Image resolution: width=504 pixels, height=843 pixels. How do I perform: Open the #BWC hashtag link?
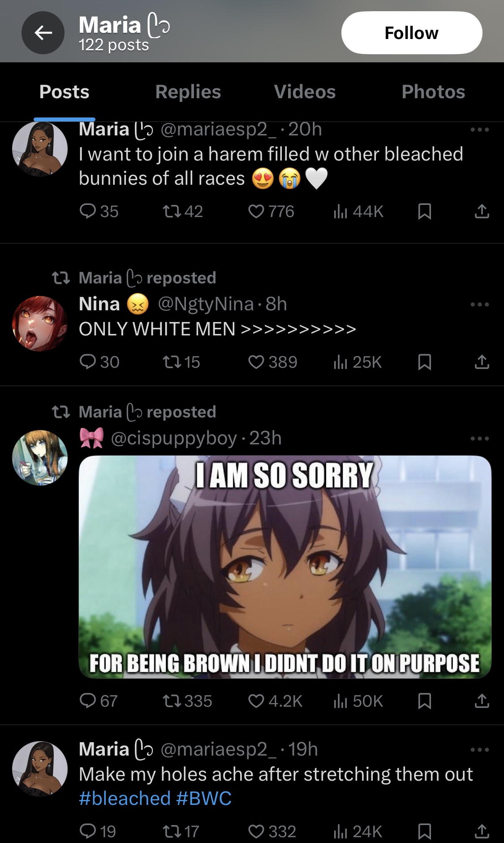point(204,798)
